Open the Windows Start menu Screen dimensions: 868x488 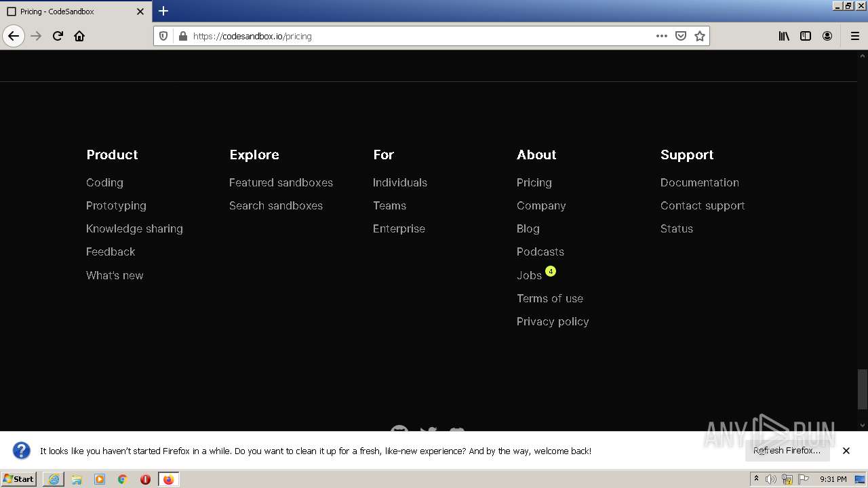click(19, 479)
